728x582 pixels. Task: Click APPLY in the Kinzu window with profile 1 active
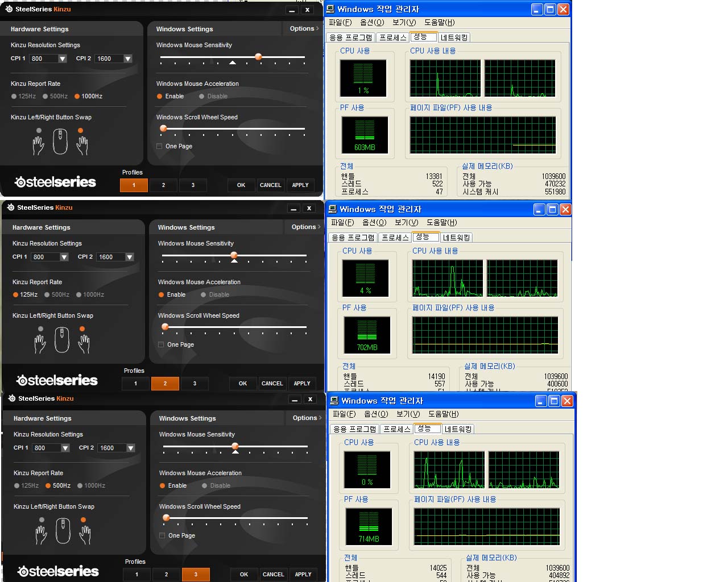300,185
